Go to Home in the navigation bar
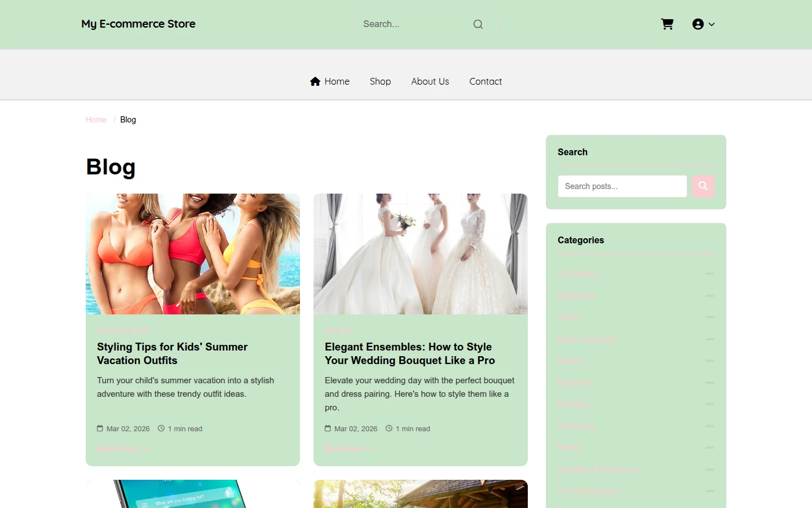Screen dimensions: 812x508 click(x=330, y=81)
